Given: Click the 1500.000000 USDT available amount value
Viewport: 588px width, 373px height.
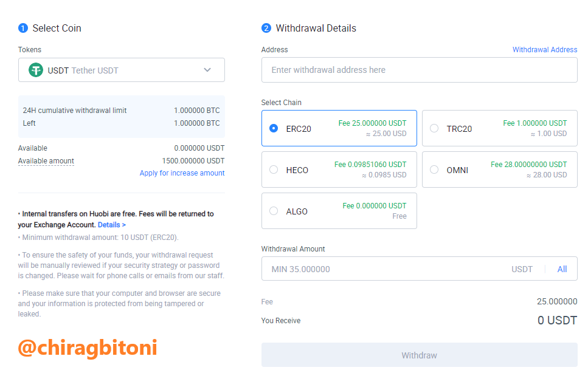Looking at the screenshot, I should click(193, 161).
